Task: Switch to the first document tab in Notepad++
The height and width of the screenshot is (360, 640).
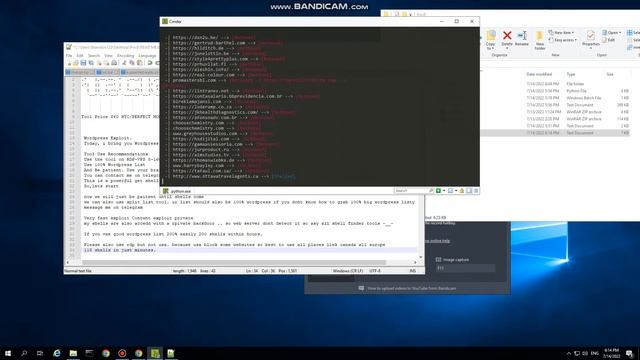Action: (x=80, y=72)
